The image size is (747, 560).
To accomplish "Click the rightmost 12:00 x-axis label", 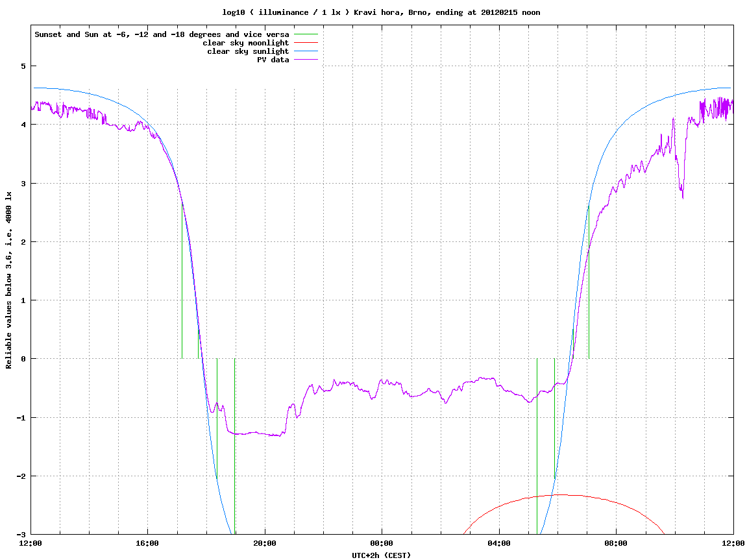I will pos(733,543).
